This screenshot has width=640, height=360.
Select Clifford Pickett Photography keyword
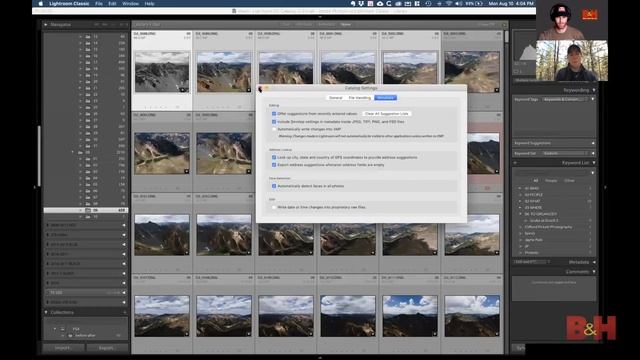pyautogui.click(x=548, y=227)
